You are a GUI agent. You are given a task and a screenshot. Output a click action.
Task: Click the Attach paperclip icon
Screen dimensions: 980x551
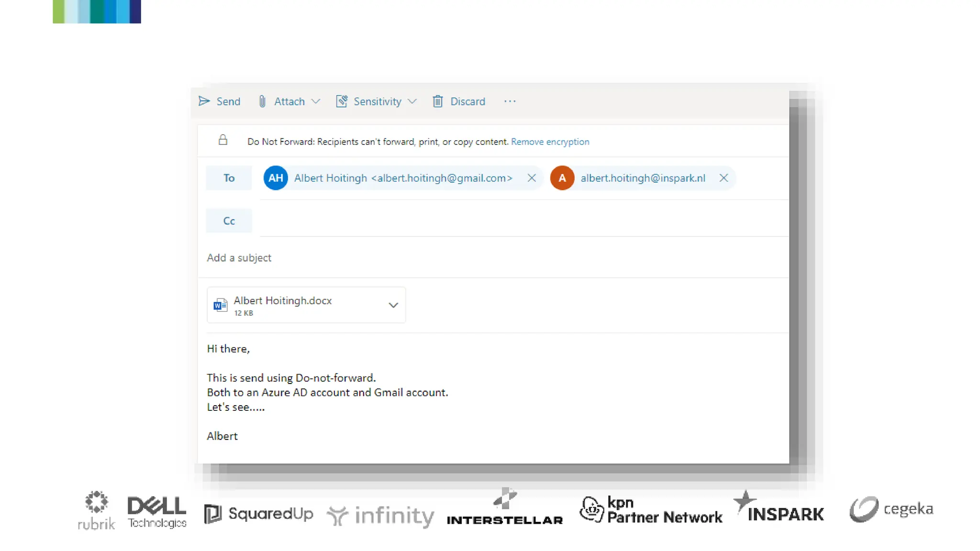pos(262,101)
